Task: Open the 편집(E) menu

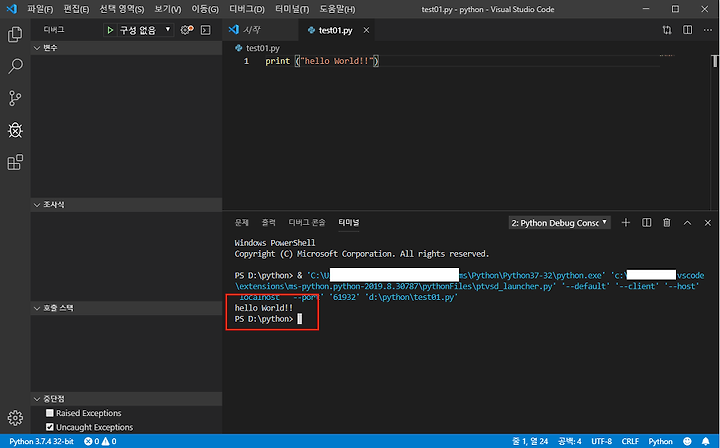Action: (76, 9)
